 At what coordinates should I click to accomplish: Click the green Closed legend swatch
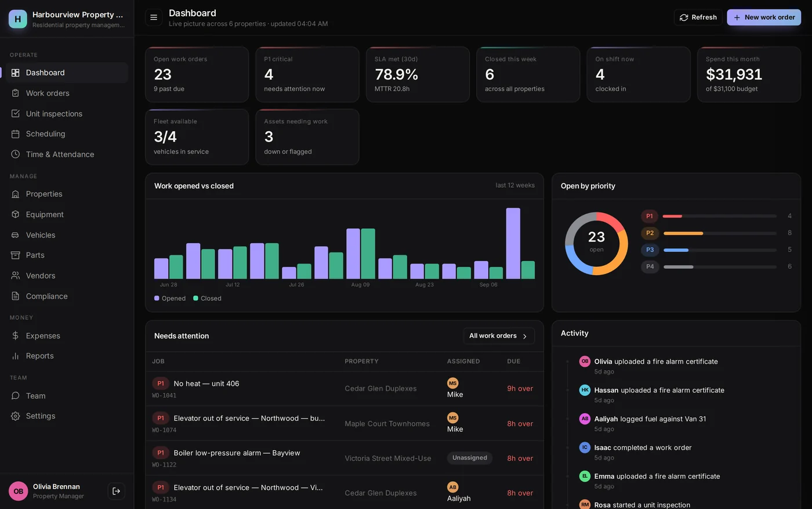click(x=195, y=298)
